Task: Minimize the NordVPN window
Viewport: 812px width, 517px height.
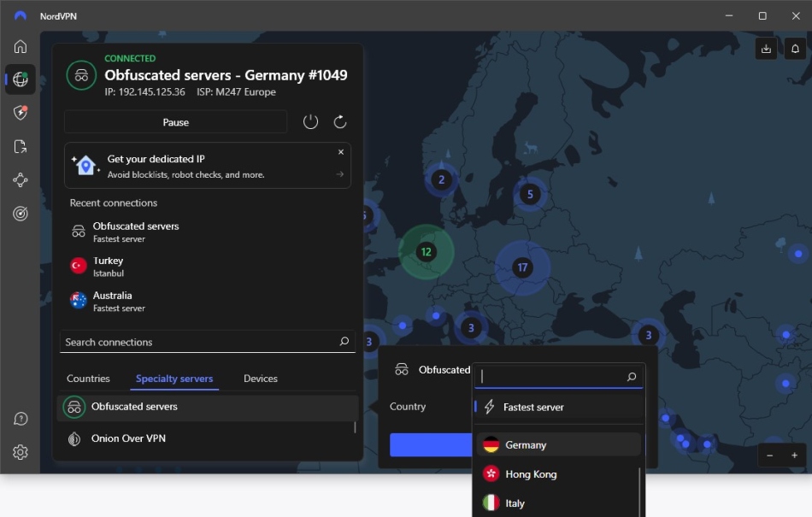Action: [729, 16]
